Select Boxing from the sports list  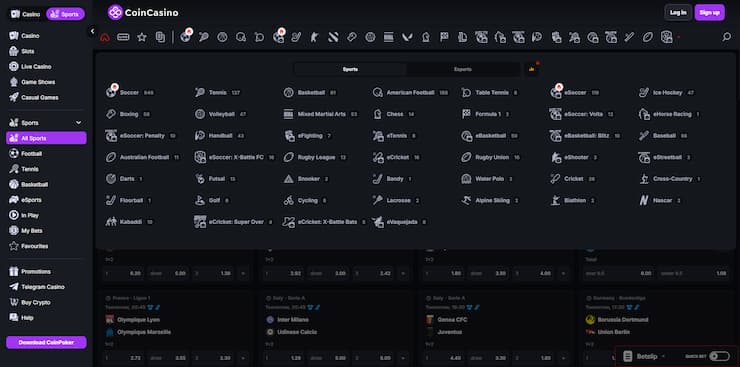(128, 114)
